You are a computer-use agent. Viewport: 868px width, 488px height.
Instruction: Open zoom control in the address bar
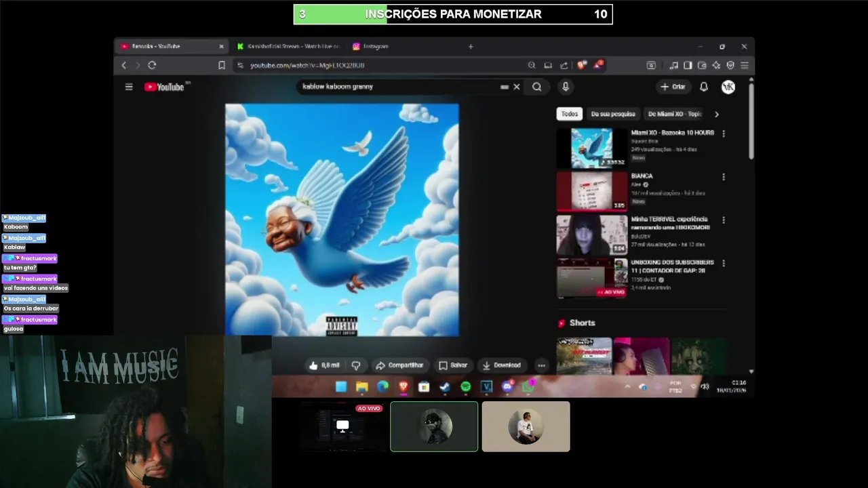[x=532, y=65]
